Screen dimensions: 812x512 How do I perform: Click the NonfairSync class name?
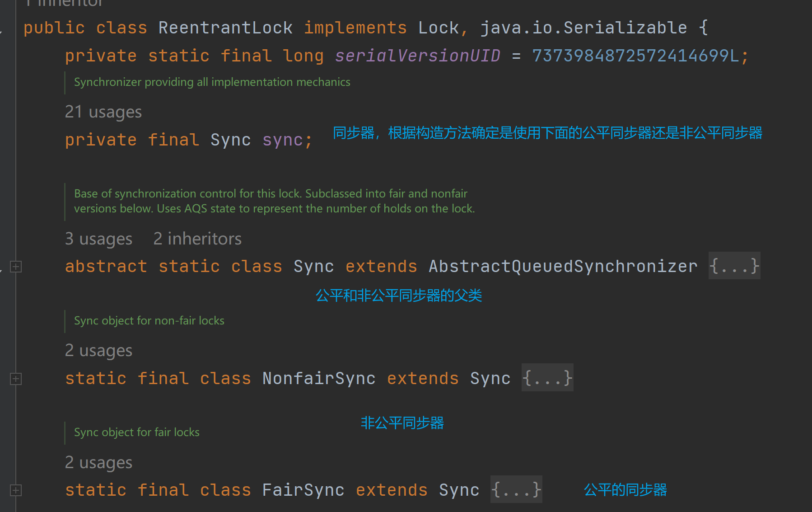tap(319, 379)
